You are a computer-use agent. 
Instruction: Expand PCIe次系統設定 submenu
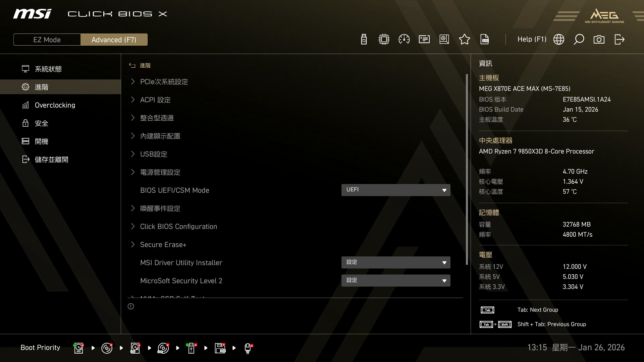164,82
